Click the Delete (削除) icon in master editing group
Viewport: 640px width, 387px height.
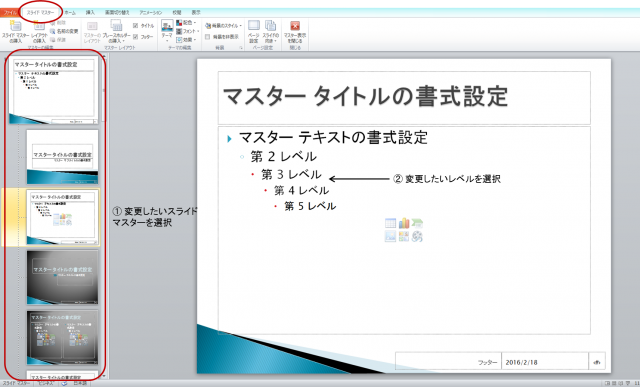(x=58, y=23)
